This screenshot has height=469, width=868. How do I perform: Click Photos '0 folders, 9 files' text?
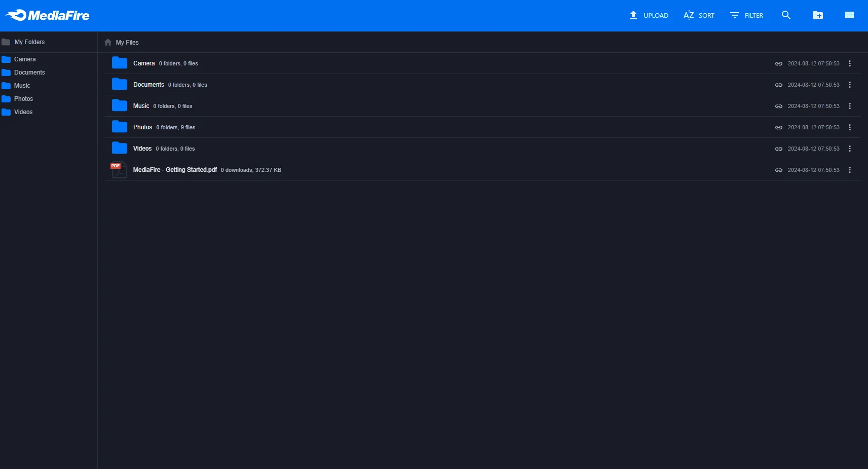pos(176,128)
